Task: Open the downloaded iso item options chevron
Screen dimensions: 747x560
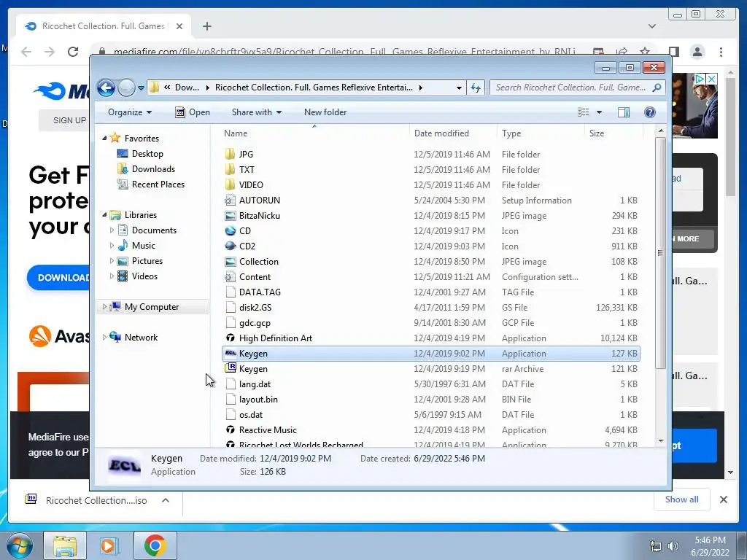Action: tap(166, 500)
